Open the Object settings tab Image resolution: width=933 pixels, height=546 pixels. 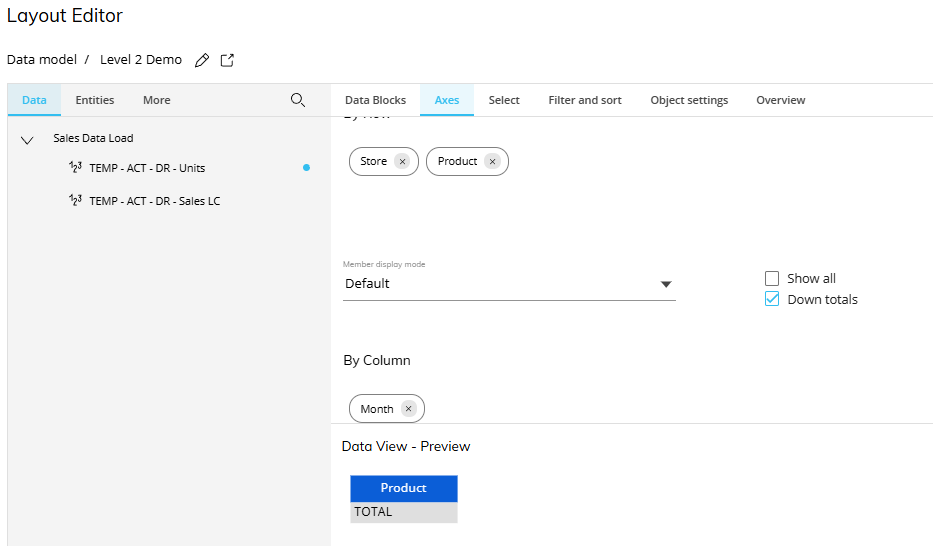pos(689,100)
